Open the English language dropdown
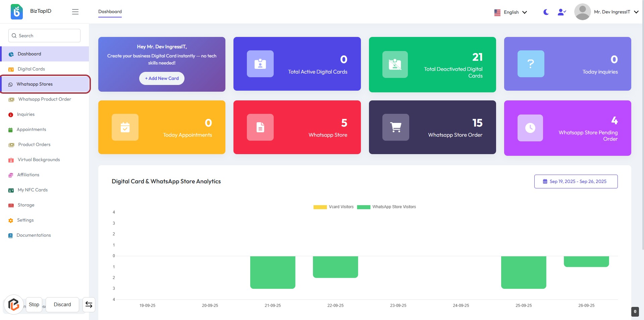Viewport: 644px width, 320px height. point(511,12)
